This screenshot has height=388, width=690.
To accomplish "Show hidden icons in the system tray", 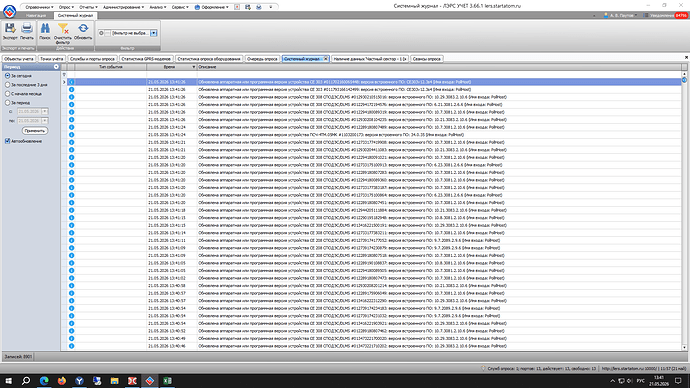I will point(613,381).
